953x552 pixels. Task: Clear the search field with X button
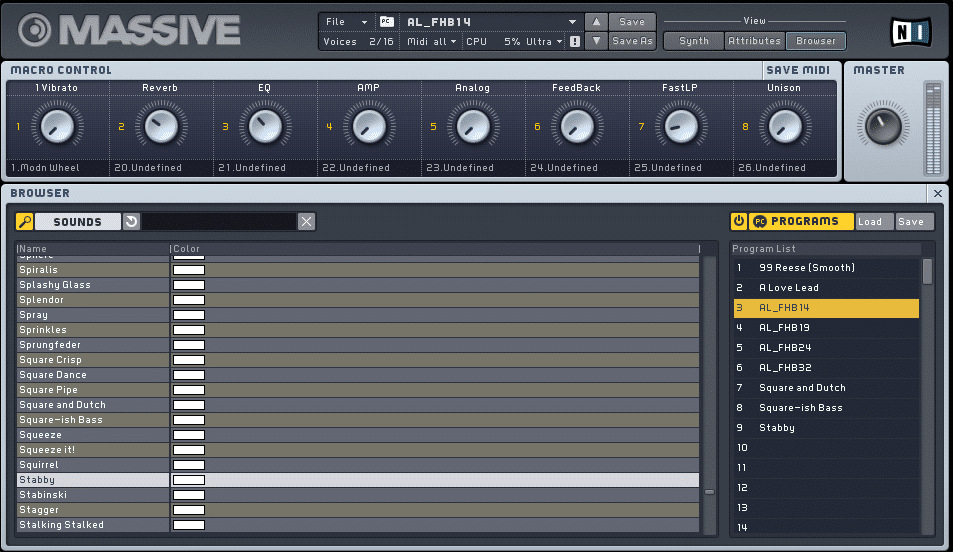tap(306, 221)
